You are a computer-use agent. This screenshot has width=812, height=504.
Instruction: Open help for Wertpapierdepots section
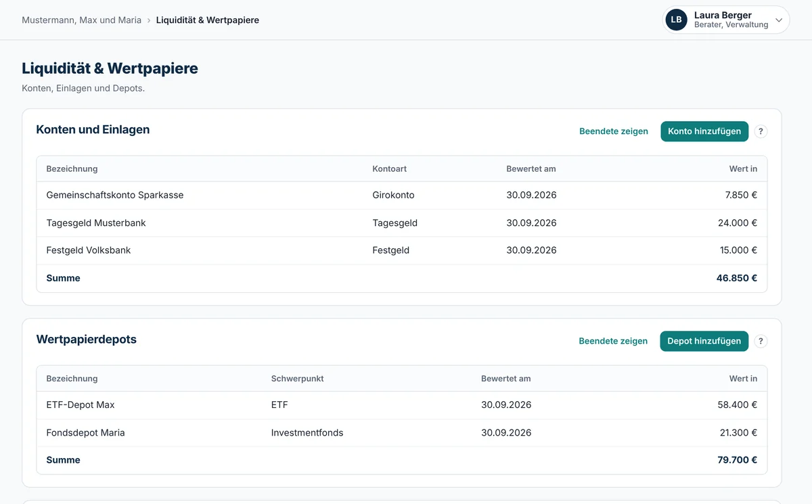(761, 341)
